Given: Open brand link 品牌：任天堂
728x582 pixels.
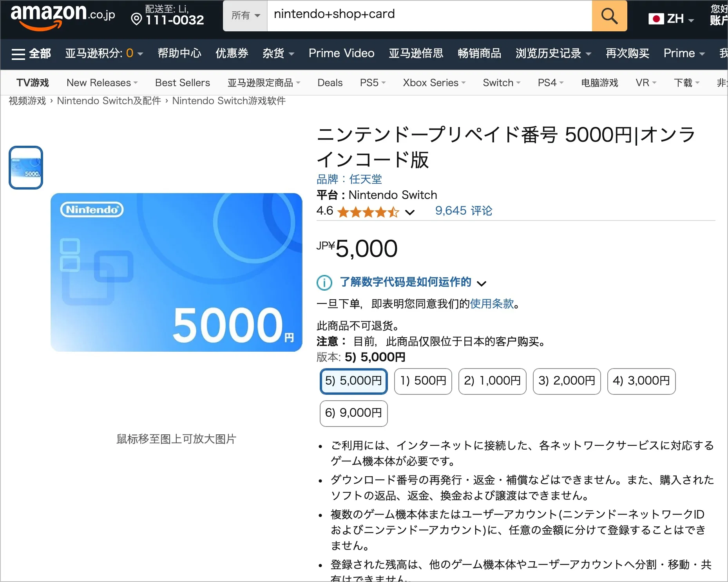Looking at the screenshot, I should (x=349, y=179).
